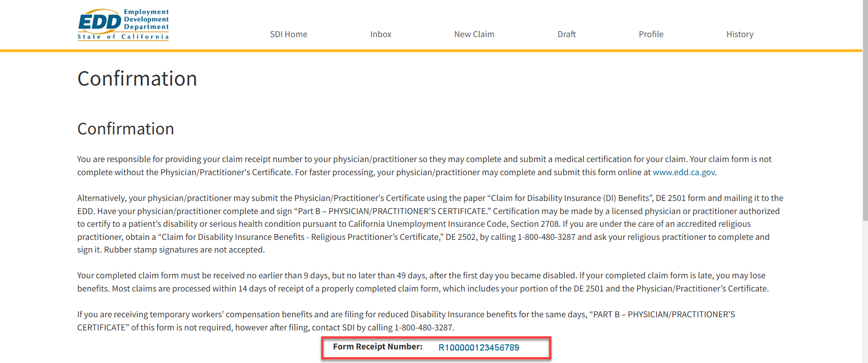Open claim History
The image size is (868, 363).
tap(739, 34)
